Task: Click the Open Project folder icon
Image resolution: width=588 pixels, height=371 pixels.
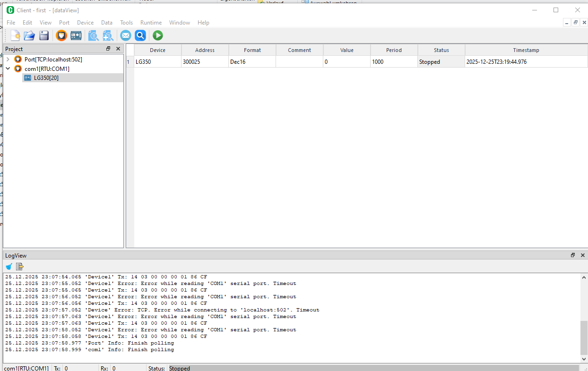Action: tap(29, 35)
